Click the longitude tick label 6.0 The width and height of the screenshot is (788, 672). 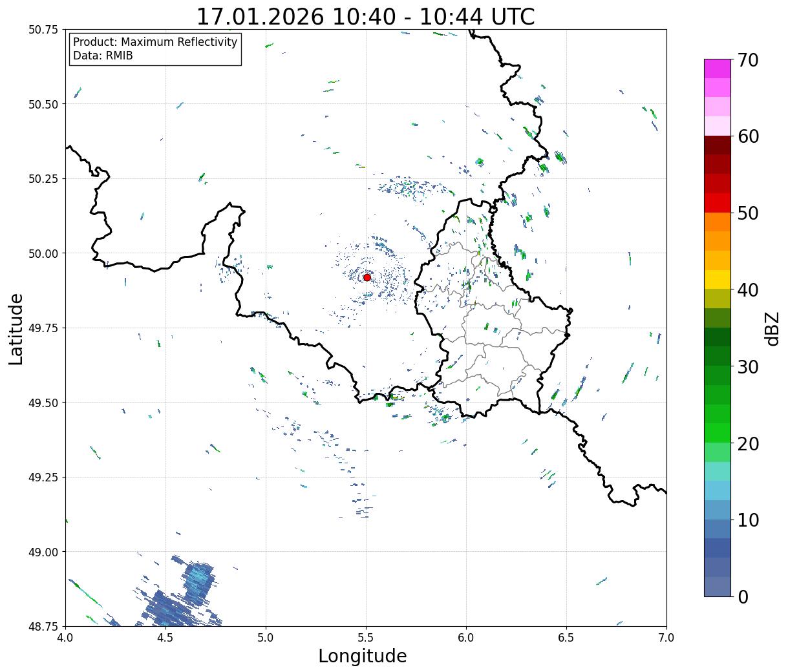[x=466, y=638]
